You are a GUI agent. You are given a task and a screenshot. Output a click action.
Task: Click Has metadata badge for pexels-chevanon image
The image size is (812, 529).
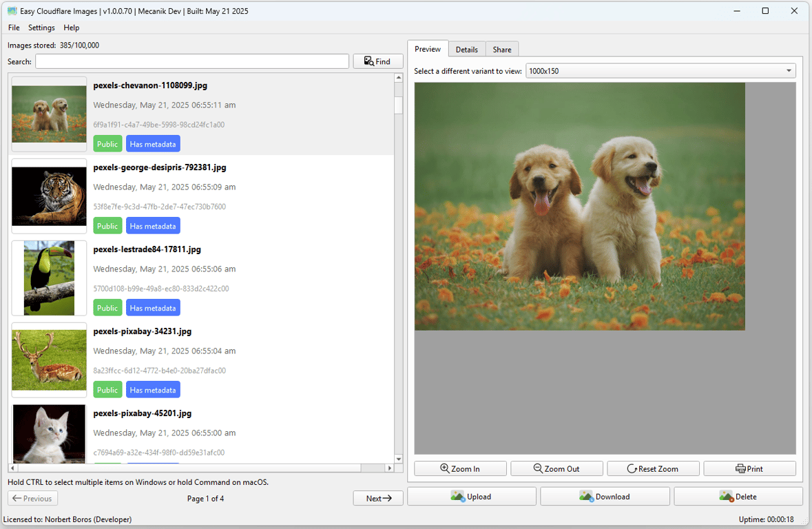pyautogui.click(x=153, y=144)
